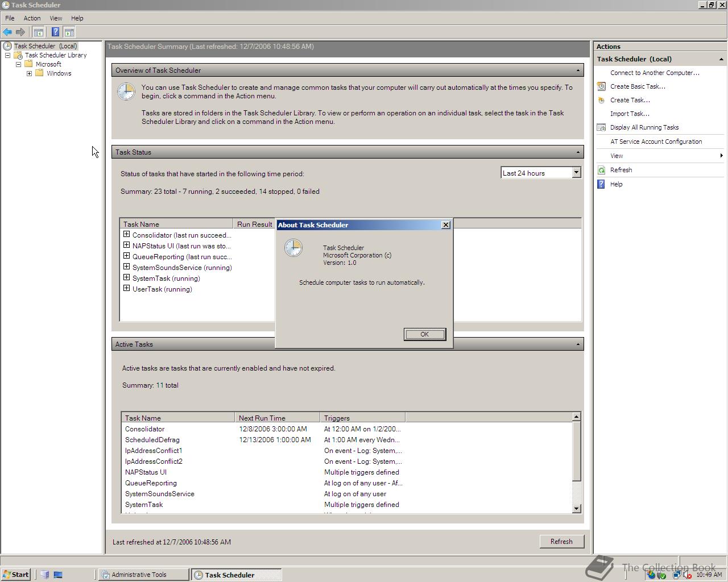The width and height of the screenshot is (728, 582).
Task: Click the Show Desktop quick launch icon
Action: 58,575
